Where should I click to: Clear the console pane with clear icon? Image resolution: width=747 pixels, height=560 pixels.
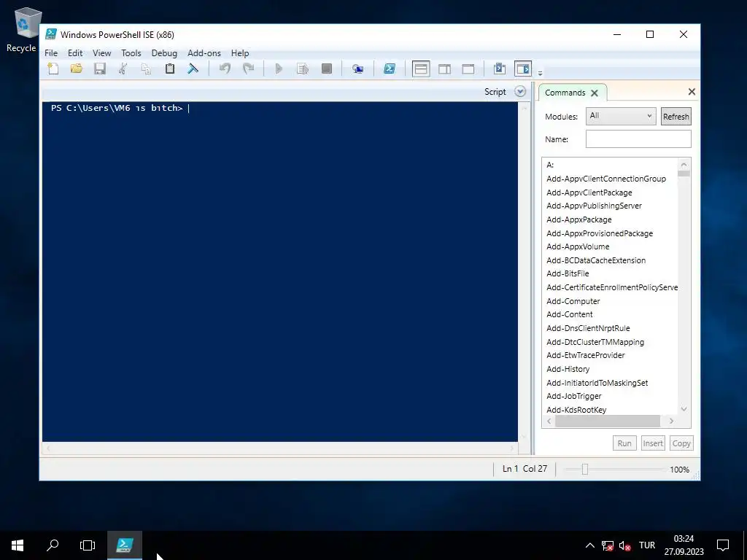(193, 69)
